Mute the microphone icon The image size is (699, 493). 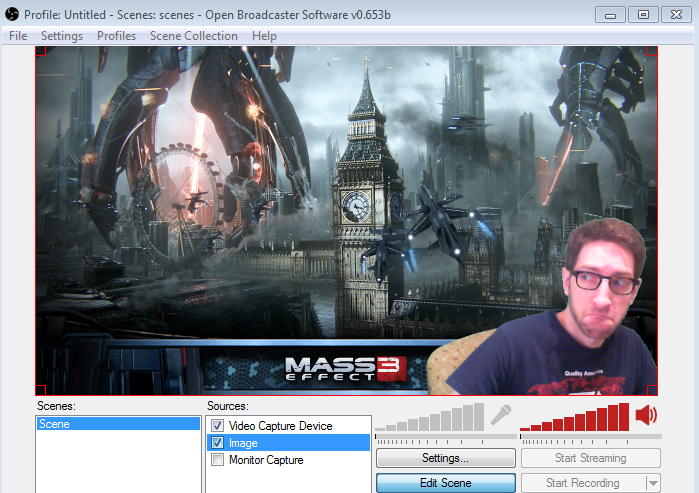coord(501,415)
